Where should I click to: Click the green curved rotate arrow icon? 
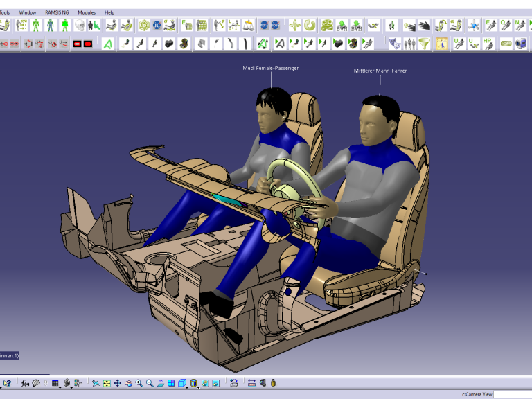click(310, 26)
